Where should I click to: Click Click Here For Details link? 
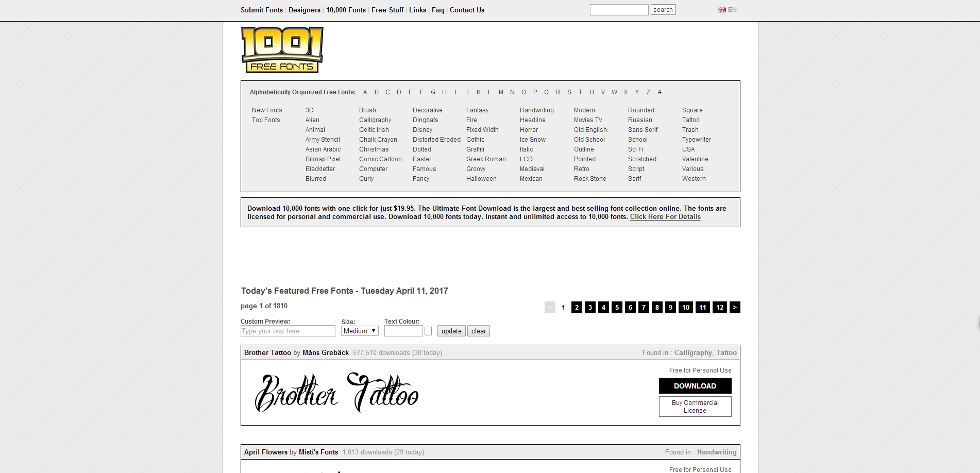pyautogui.click(x=665, y=217)
